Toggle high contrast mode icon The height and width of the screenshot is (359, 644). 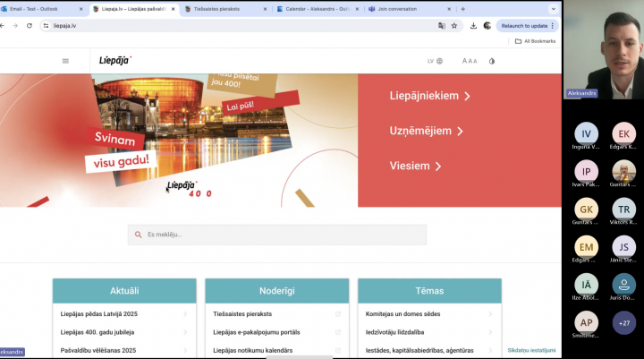coord(492,61)
